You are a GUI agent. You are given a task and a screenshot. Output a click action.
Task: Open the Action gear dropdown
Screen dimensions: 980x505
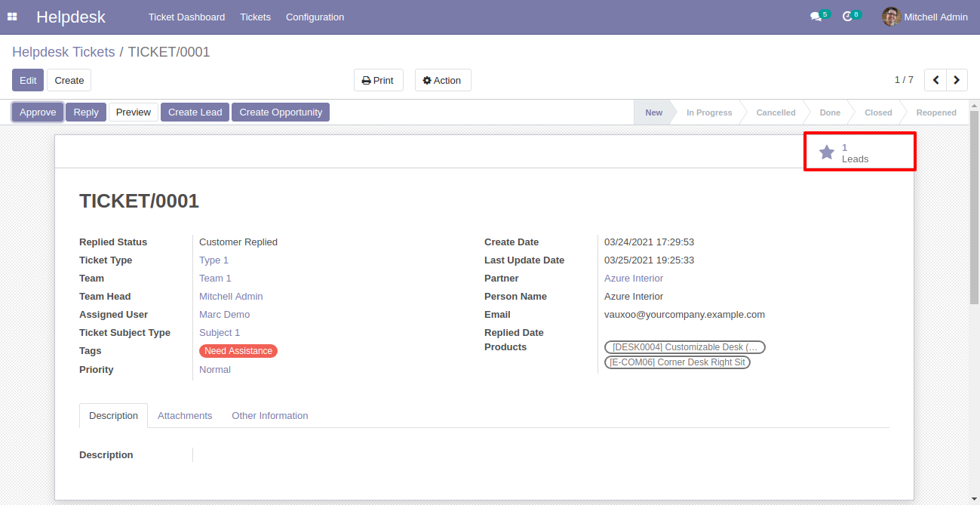[442, 80]
